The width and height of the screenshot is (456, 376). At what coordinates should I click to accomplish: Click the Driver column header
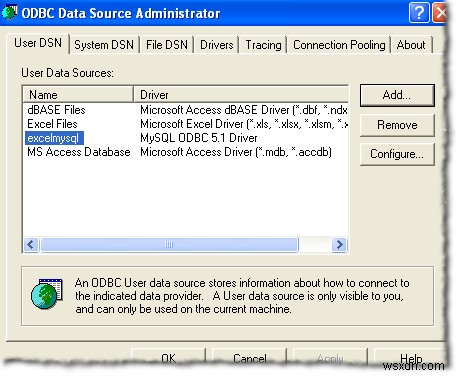click(241, 95)
